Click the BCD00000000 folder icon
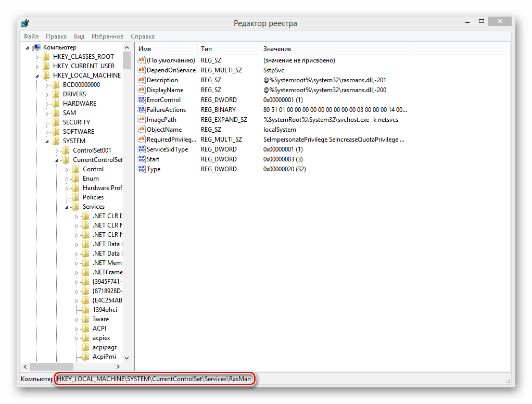This screenshot has width=532, height=404. tap(56, 85)
